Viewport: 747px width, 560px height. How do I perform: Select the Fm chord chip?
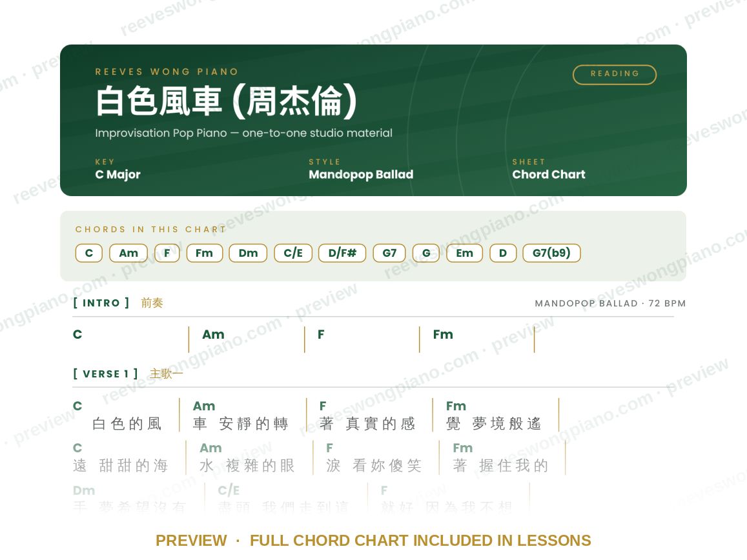205,253
